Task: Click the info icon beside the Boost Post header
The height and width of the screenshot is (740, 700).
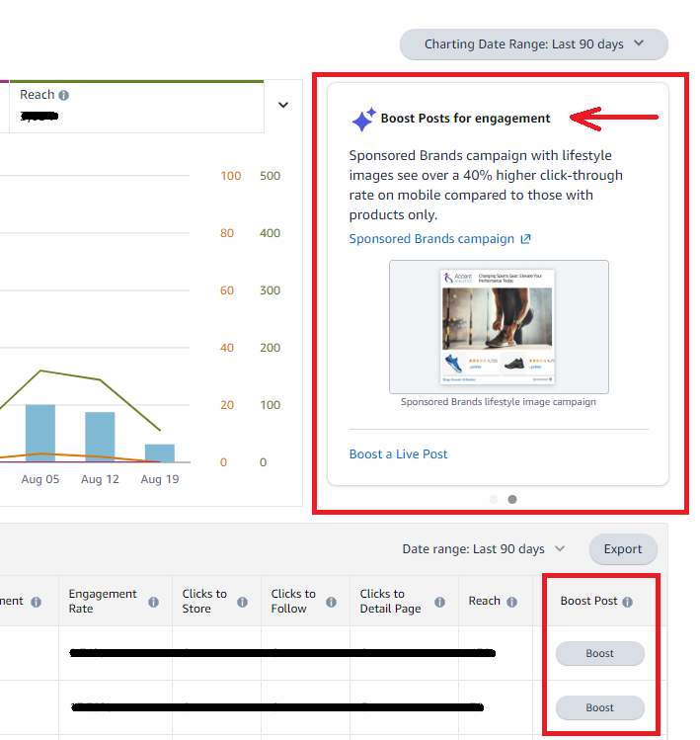Action: click(627, 602)
